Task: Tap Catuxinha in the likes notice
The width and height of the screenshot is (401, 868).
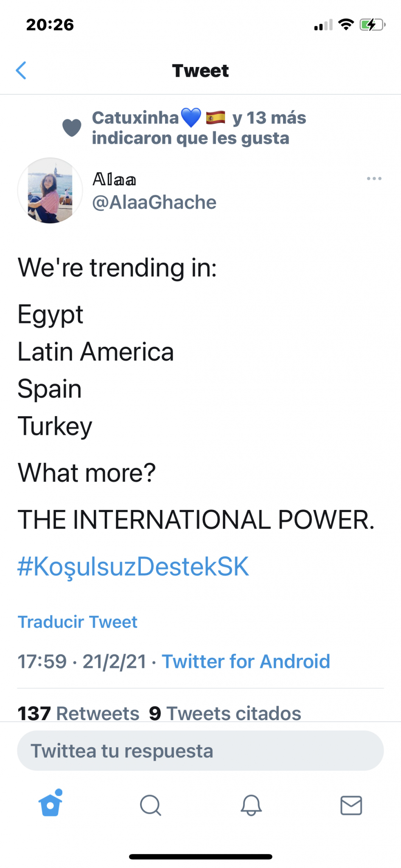Action: pyautogui.click(x=136, y=118)
